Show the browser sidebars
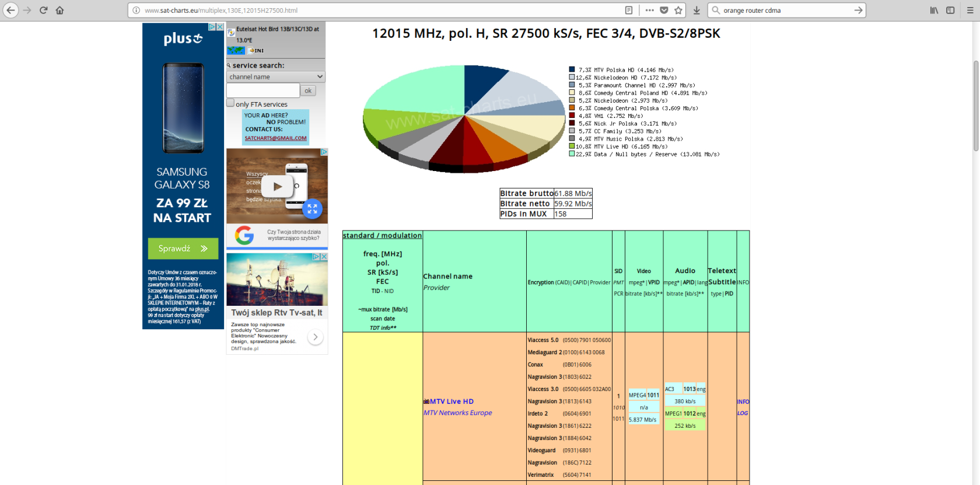This screenshot has width=980, height=485. coord(950,10)
